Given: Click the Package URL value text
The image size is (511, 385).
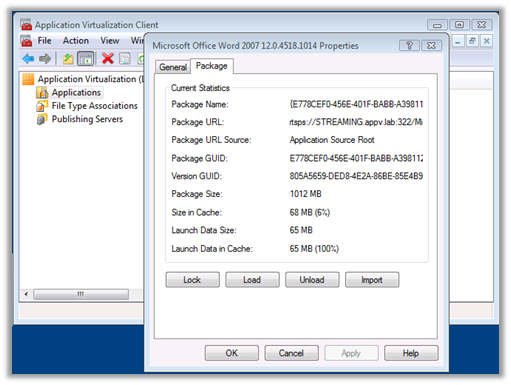Looking at the screenshot, I should pos(356,122).
